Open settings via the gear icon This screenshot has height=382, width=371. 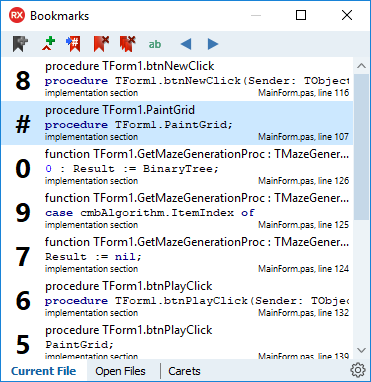tap(358, 370)
